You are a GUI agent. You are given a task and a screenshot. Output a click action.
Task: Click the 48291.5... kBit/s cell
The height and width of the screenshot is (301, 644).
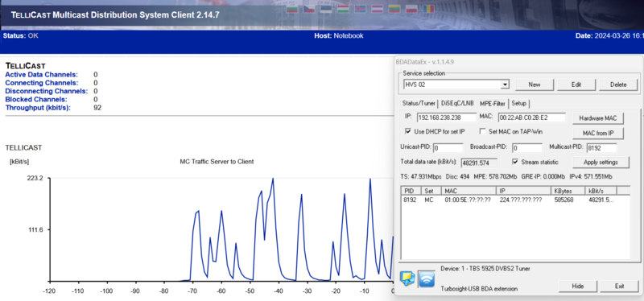pos(601,200)
